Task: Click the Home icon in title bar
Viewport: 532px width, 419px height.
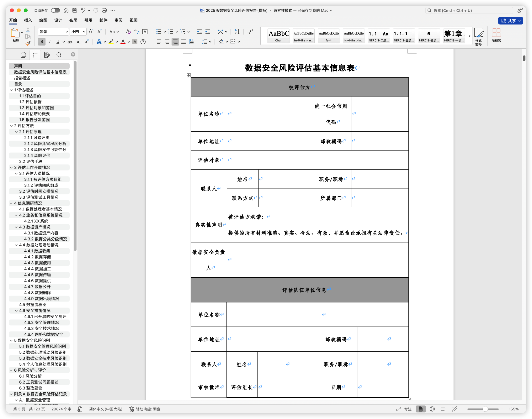Action: point(66,10)
